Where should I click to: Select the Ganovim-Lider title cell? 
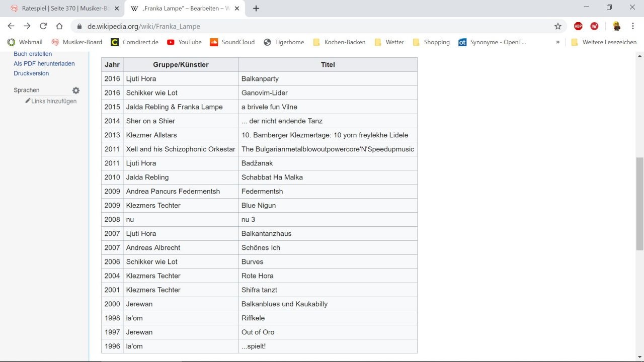(x=328, y=93)
